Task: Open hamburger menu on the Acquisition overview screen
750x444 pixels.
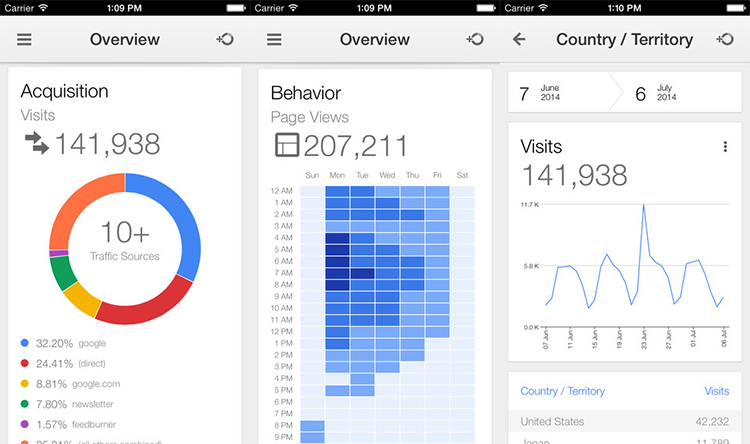Action: 25,40
